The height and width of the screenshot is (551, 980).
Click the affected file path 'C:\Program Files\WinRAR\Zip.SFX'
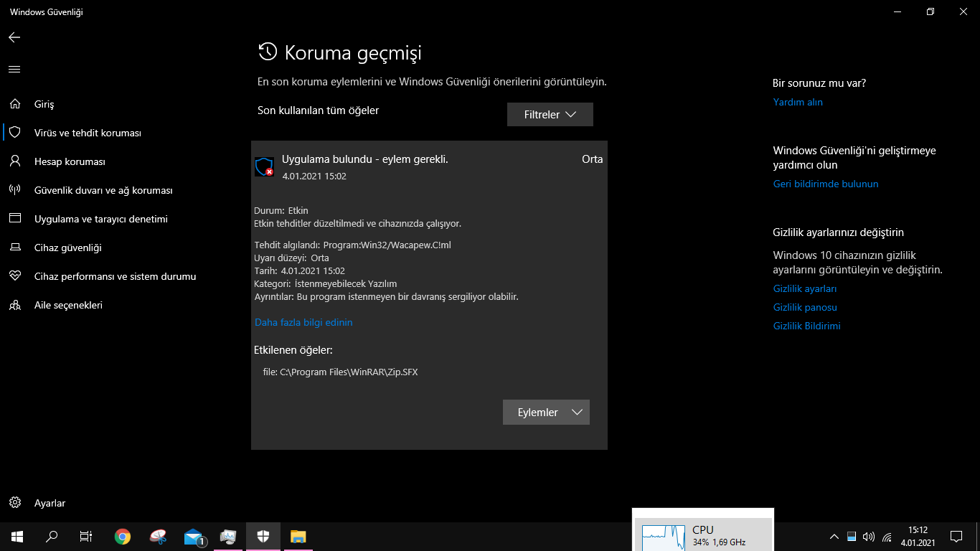point(349,372)
